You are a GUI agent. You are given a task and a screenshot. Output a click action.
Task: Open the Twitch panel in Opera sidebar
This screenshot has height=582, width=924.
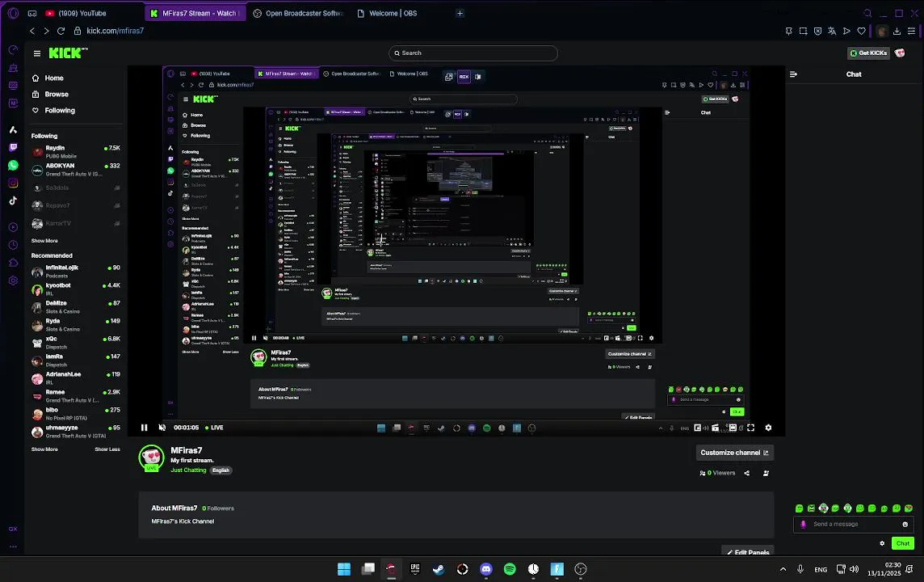point(13,147)
